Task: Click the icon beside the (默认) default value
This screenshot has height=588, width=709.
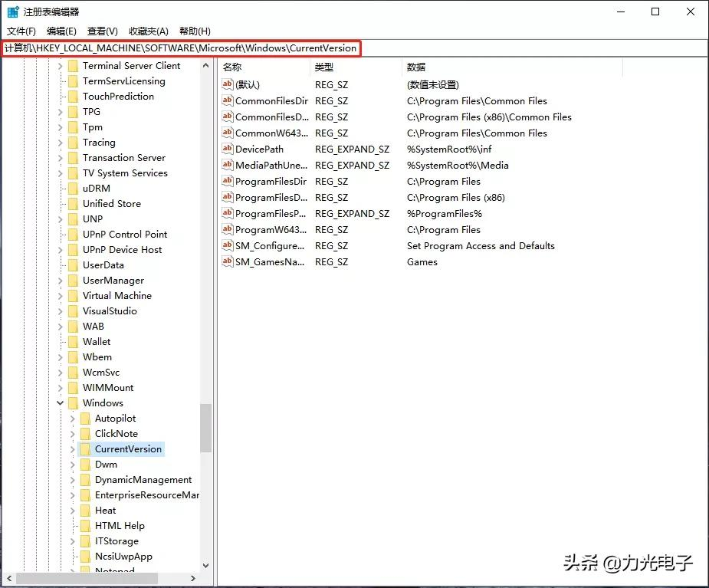Action: tap(227, 85)
